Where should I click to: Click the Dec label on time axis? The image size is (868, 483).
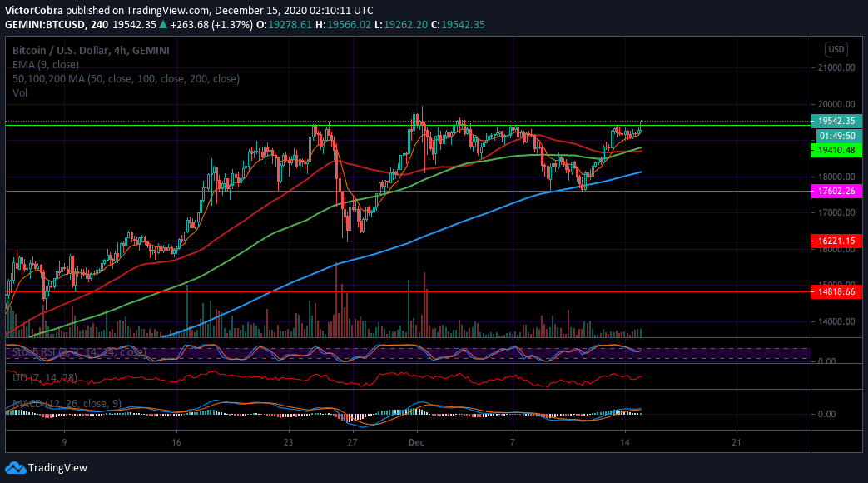point(416,442)
